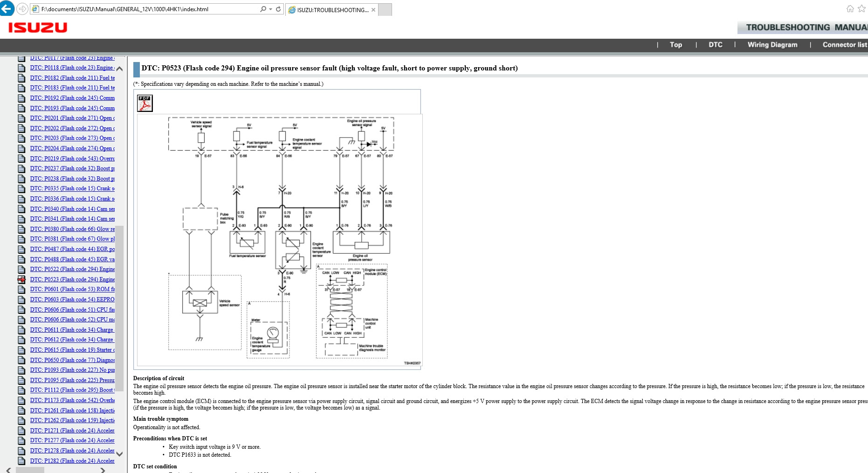Image resolution: width=868 pixels, height=473 pixels.
Task: Open link DTC: P1093 Flash code 227
Action: point(72,370)
